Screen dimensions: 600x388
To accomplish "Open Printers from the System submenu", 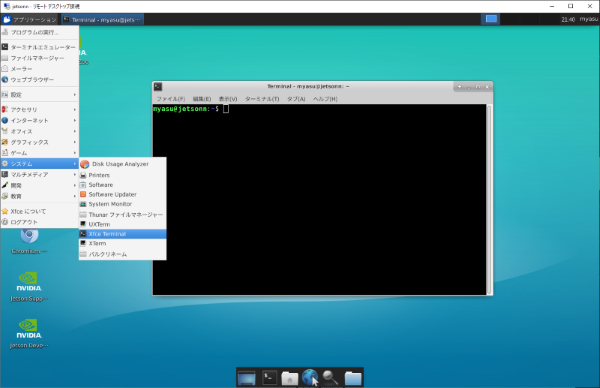I will (122, 175).
